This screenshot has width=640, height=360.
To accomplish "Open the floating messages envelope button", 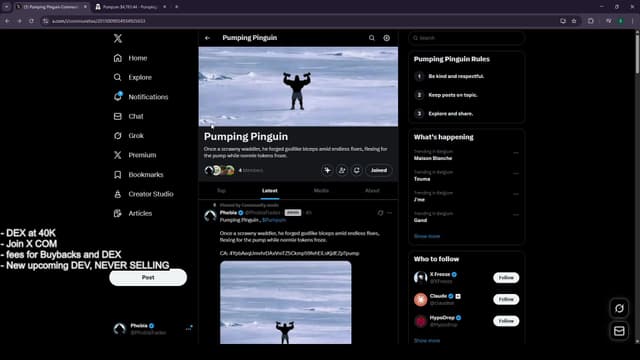I will click(x=619, y=331).
